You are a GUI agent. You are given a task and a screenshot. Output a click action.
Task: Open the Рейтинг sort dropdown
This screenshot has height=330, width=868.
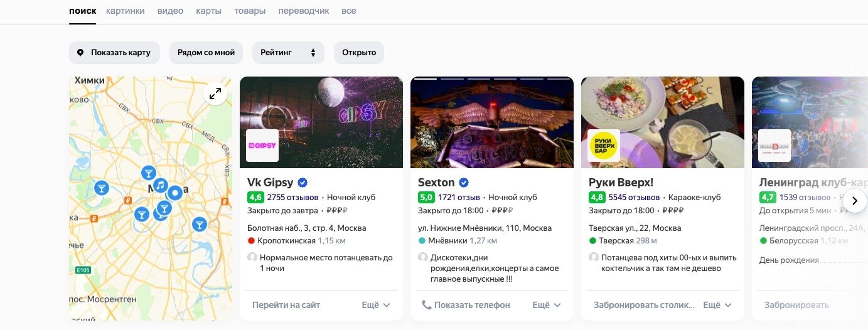pos(288,53)
